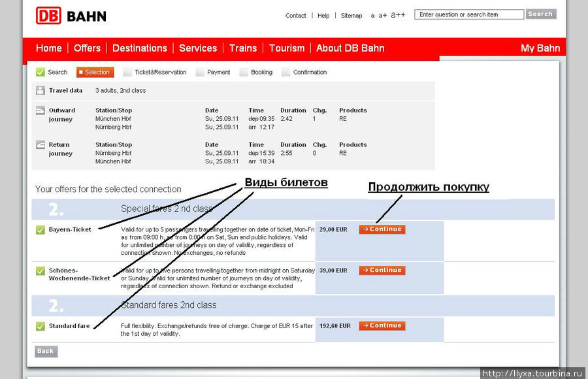Screen dimensions: 588x379
Task: Click the return journey arrow icon
Action: pos(41,145)
